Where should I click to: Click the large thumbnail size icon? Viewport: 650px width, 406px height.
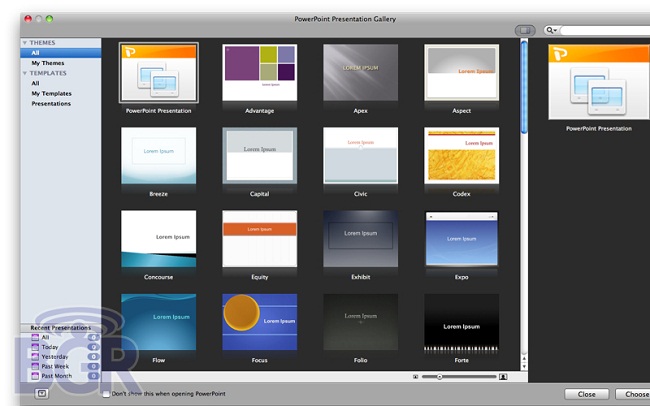tap(503, 377)
